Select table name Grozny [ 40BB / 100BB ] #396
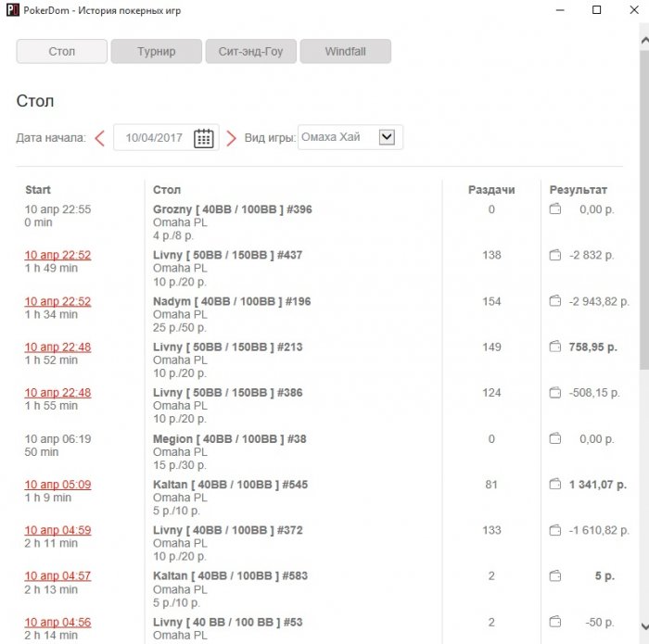The image size is (649, 644). [x=232, y=209]
